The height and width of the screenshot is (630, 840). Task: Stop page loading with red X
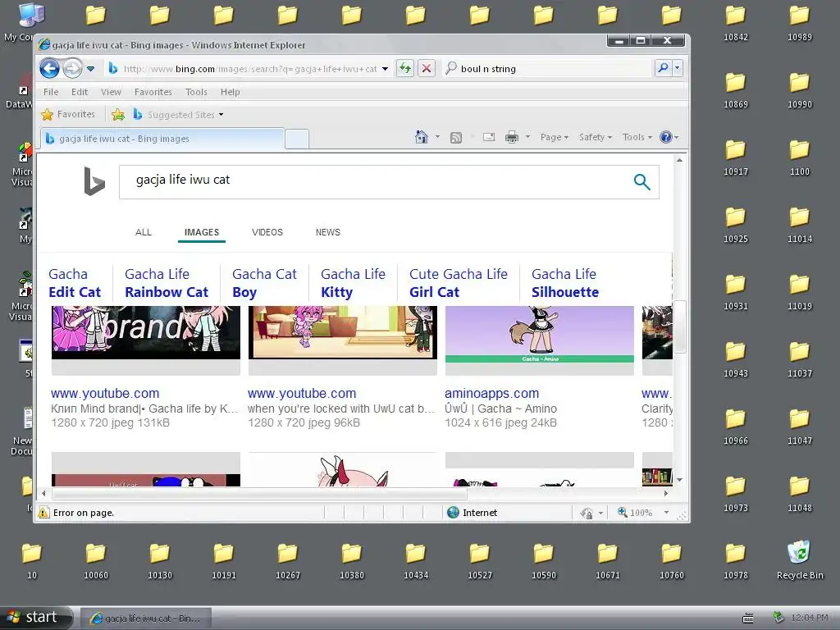tap(427, 69)
